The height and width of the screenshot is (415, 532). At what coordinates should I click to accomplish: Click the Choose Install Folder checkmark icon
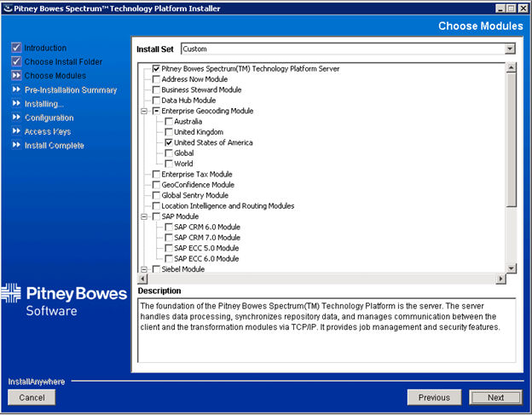pos(15,61)
